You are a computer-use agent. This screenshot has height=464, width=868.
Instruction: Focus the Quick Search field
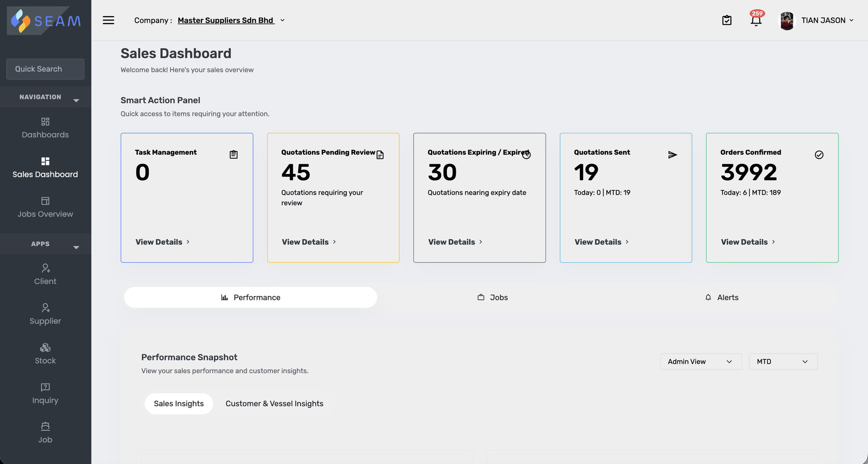(45, 69)
